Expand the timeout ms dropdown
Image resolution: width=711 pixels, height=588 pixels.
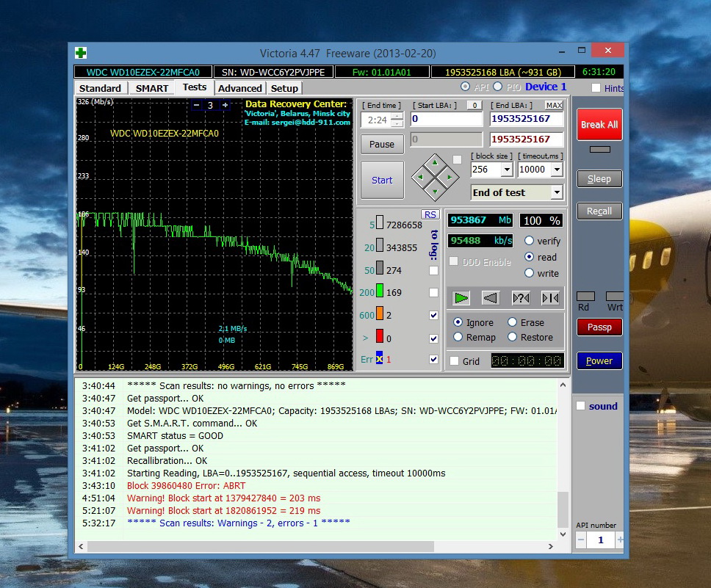pyautogui.click(x=556, y=170)
